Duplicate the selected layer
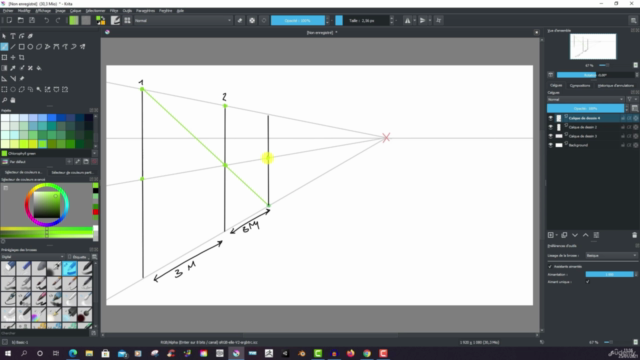Screen dimensions: 640x360 (564, 235)
